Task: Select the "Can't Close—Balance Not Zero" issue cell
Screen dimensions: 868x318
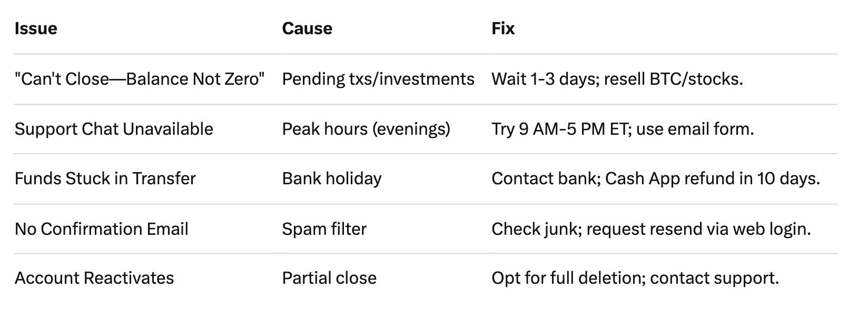Action: pyautogui.click(x=140, y=79)
